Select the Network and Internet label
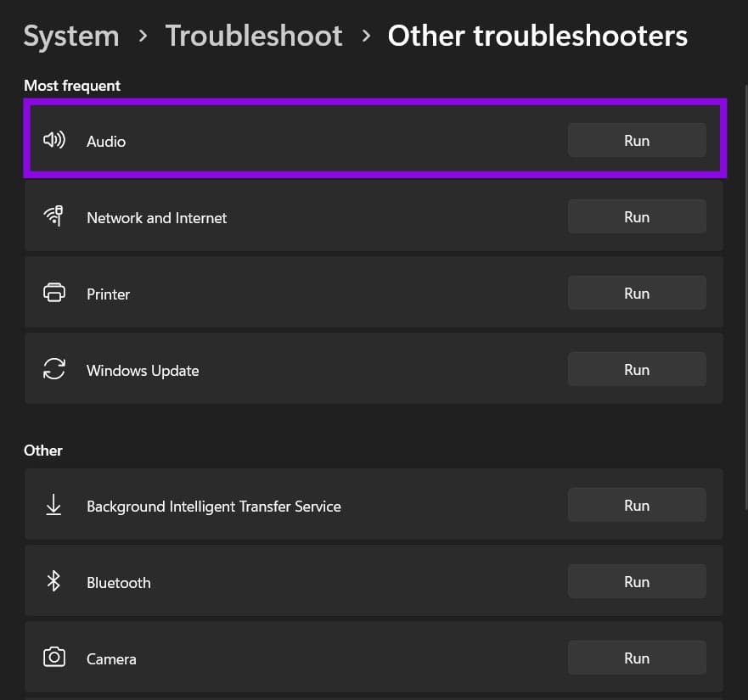 157,218
